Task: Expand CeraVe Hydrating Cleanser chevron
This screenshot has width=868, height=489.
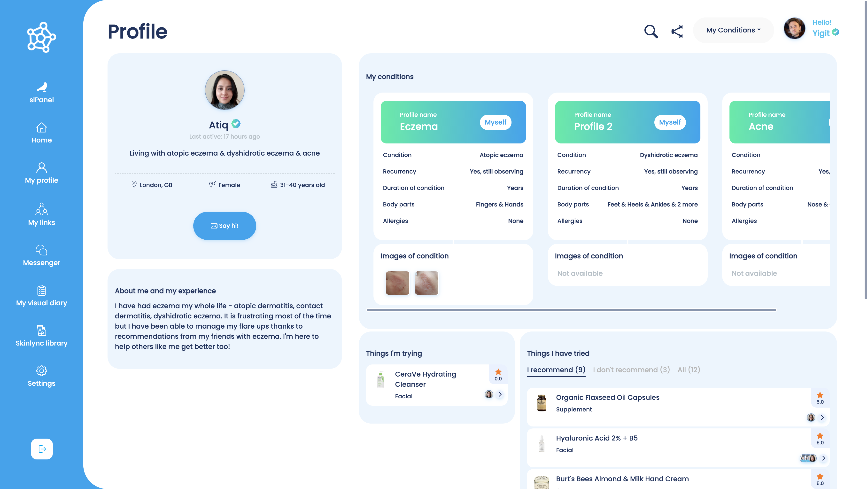Action: (500, 394)
